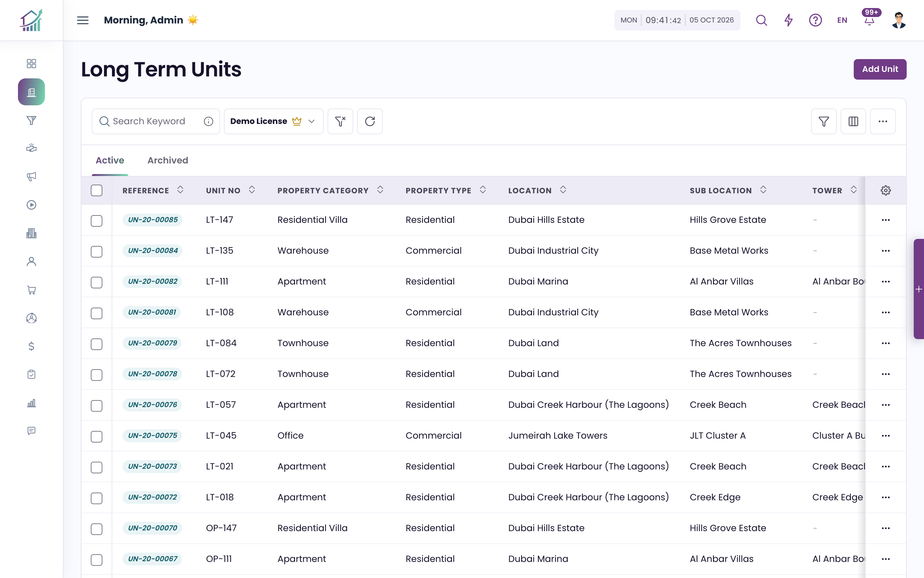
Task: Expand the Demo License dropdown
Action: 273,121
